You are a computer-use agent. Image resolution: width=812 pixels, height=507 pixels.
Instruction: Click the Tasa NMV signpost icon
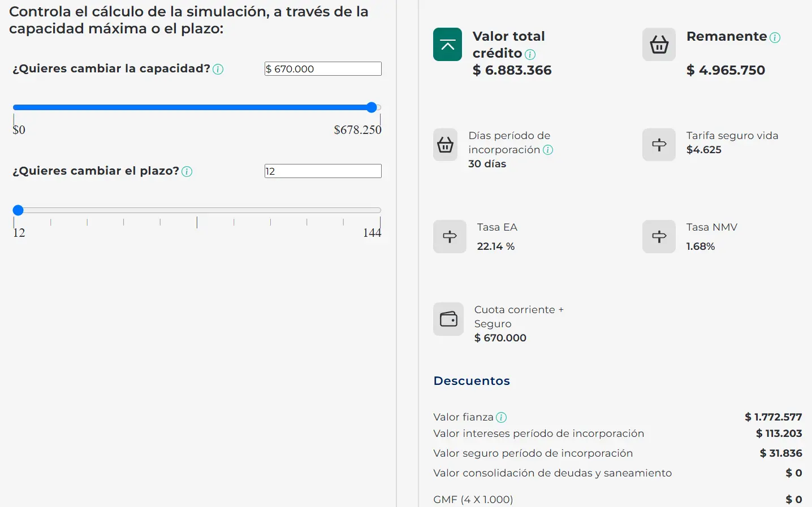click(659, 236)
